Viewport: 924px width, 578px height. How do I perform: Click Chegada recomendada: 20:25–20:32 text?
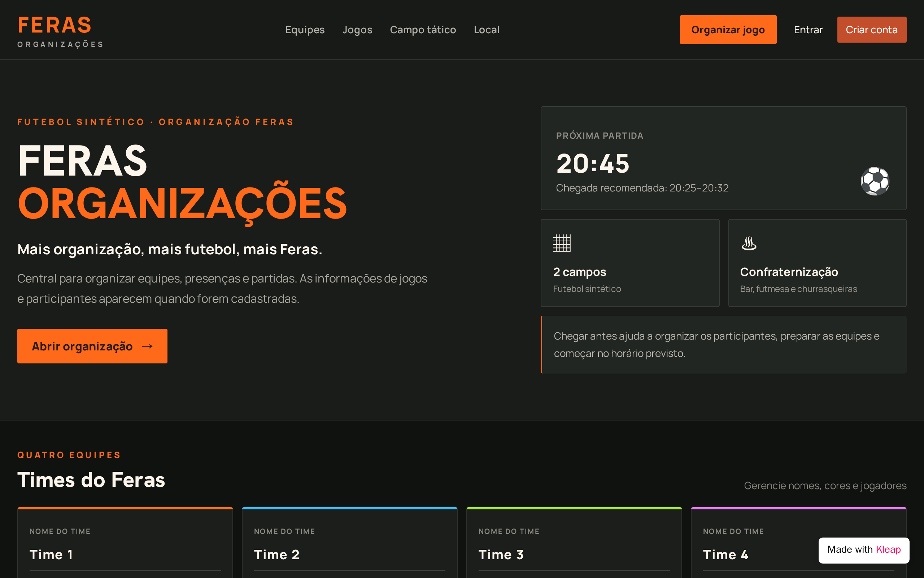(x=642, y=188)
